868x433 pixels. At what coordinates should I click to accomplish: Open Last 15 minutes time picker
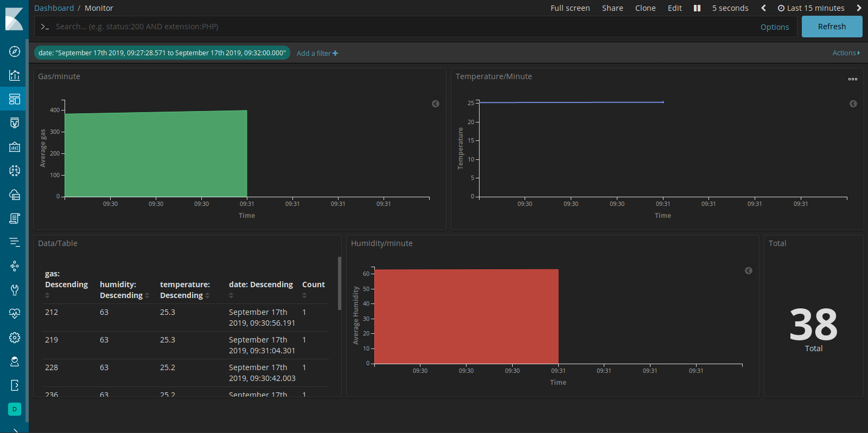pos(811,8)
